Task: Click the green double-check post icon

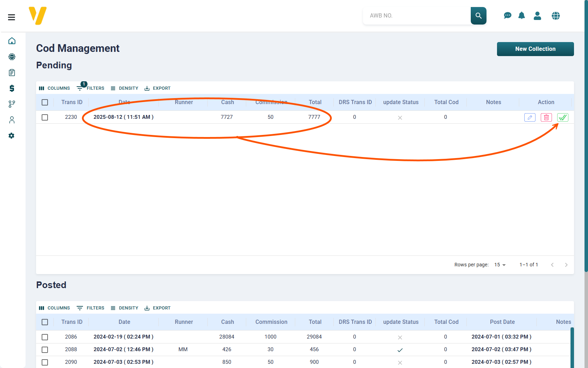Action: (562, 117)
